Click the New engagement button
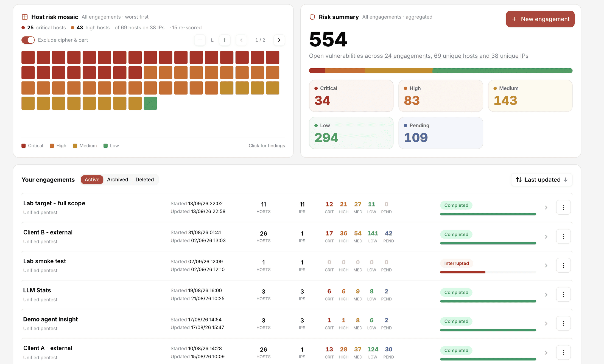This screenshot has width=604, height=364. [540, 19]
